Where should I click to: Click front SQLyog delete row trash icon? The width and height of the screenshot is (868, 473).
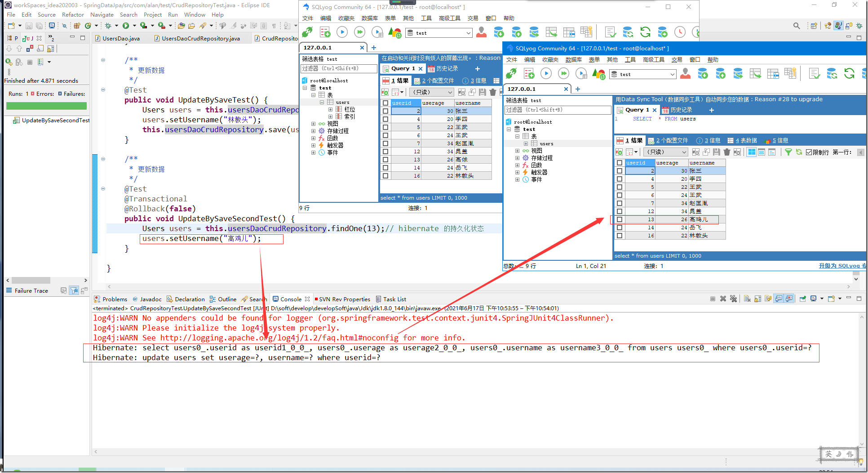tap(727, 152)
